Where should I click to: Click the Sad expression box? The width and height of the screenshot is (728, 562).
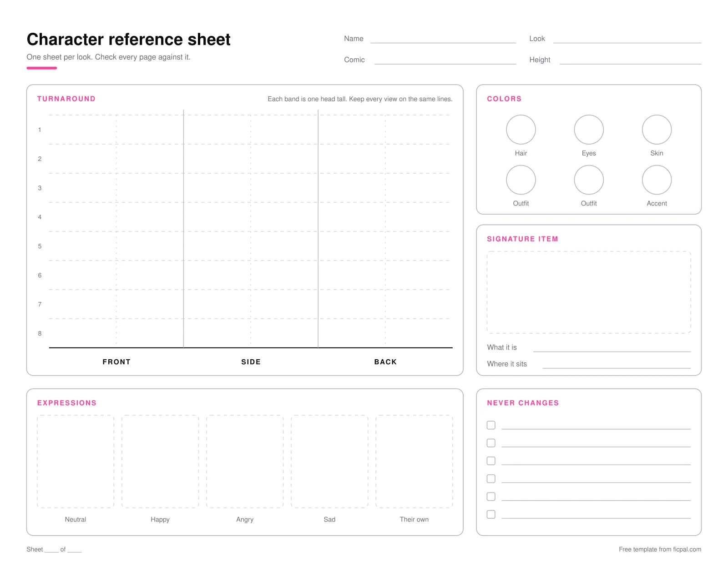(329, 461)
